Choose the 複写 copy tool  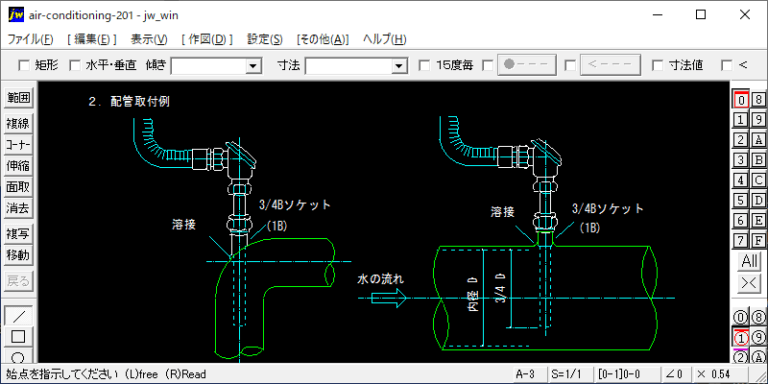pos(19,234)
